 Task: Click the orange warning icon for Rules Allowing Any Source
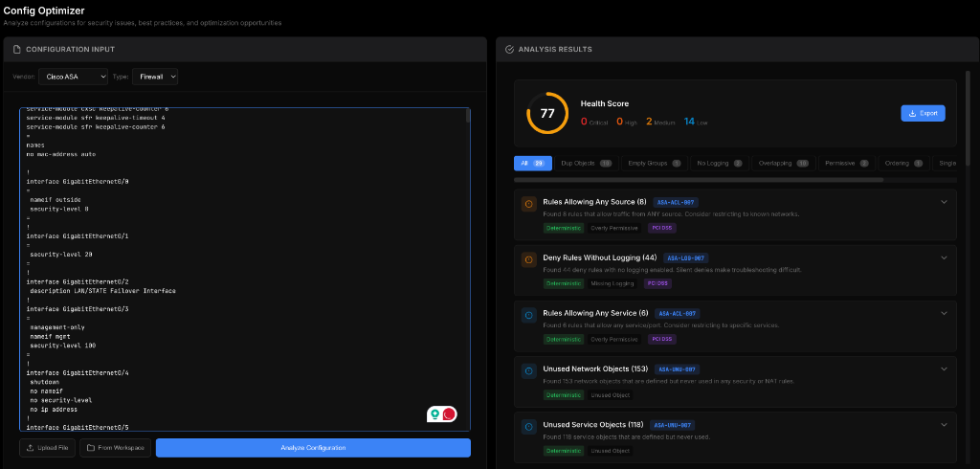(528, 204)
